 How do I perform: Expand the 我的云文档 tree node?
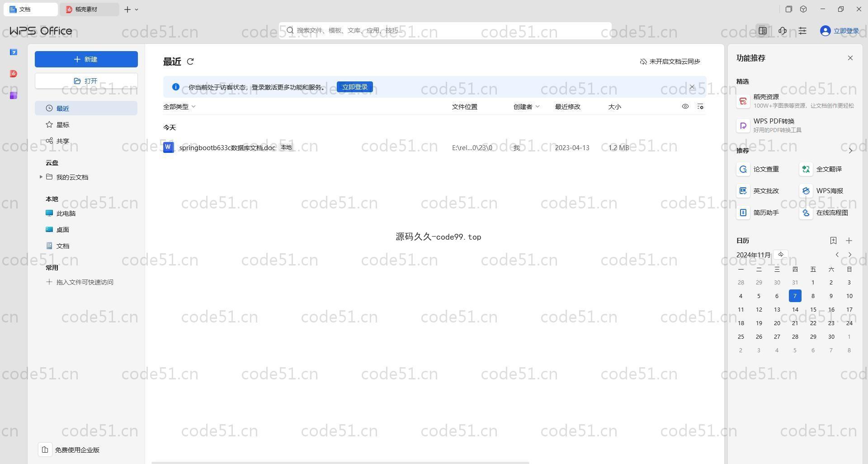point(41,177)
